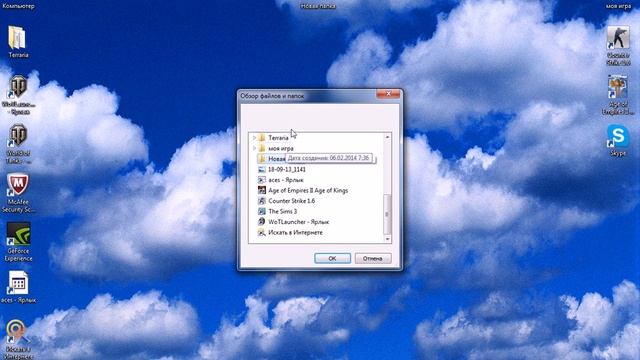This screenshot has width=640, height=360.
Task: Select the highlighted Новая папка folder row
Action: 271,159
